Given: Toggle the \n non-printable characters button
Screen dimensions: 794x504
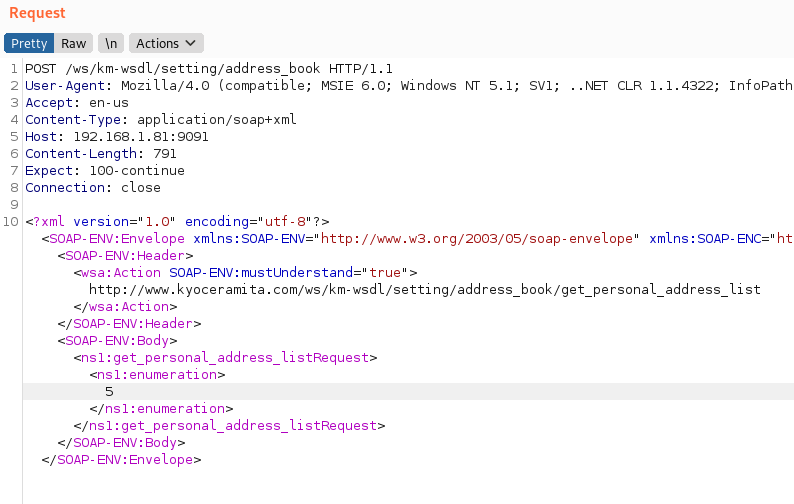Looking at the screenshot, I should [111, 43].
